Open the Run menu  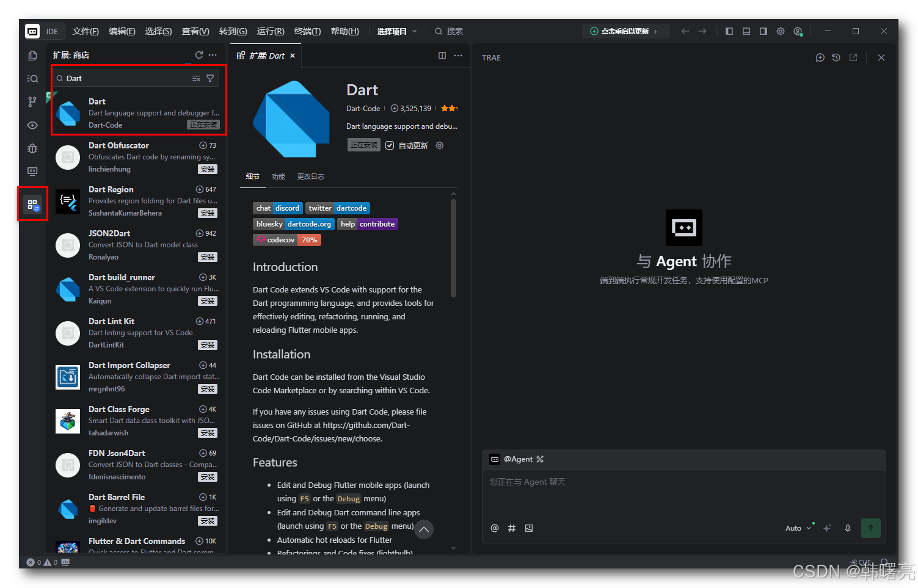click(x=271, y=31)
